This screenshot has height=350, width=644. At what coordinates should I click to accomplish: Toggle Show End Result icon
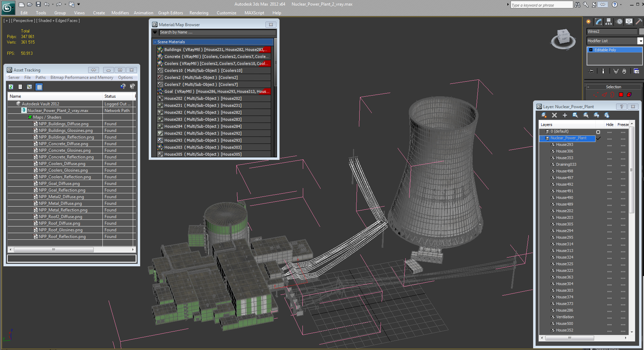click(x=603, y=71)
